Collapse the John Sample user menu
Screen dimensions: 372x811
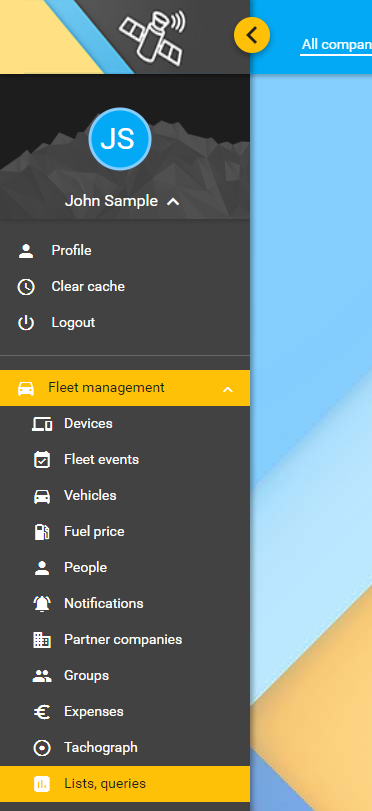173,202
